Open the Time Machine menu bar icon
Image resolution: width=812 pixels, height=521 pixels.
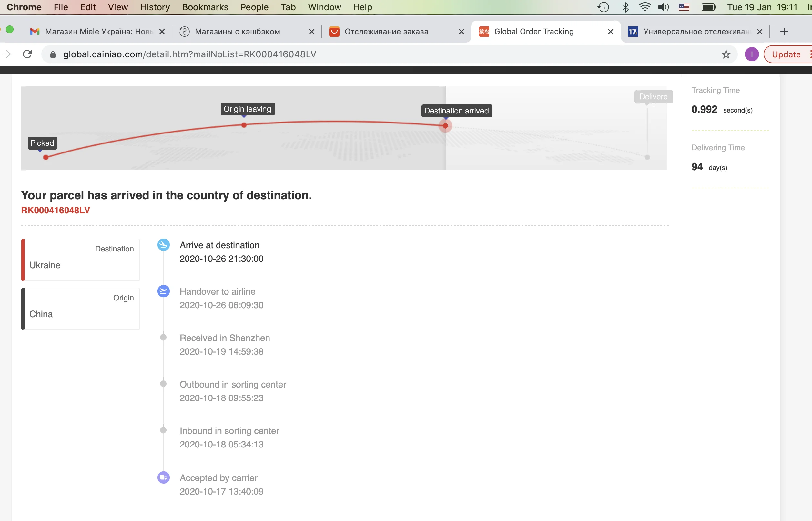[x=603, y=7]
